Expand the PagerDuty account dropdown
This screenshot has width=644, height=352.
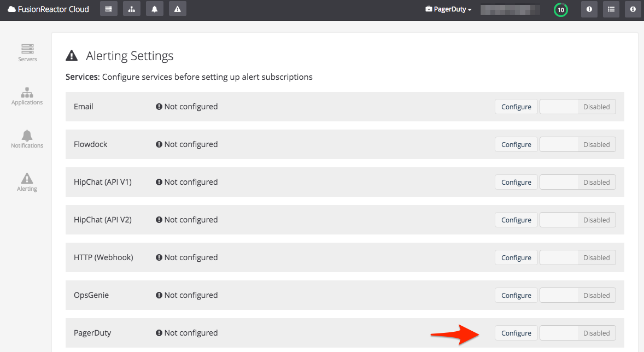(x=448, y=9)
